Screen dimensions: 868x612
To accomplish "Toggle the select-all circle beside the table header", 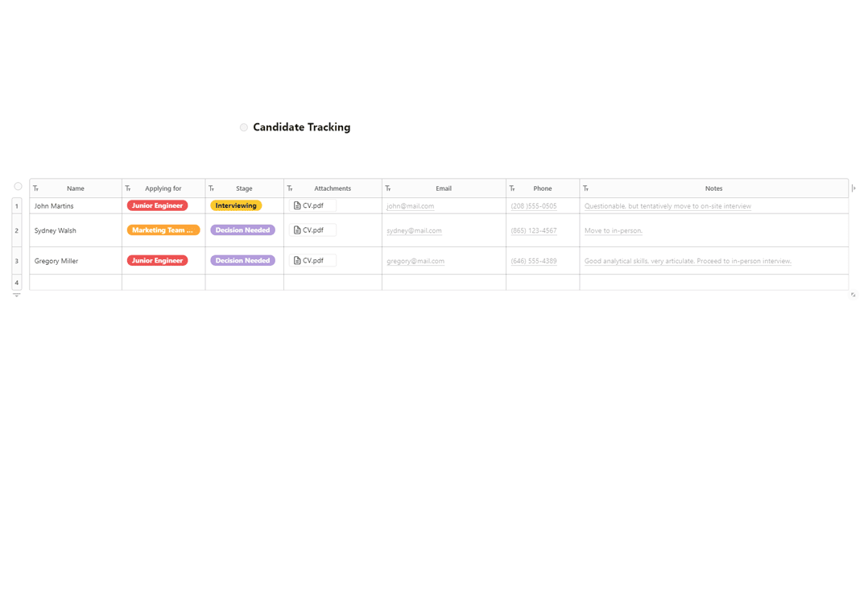I will 18,187.
